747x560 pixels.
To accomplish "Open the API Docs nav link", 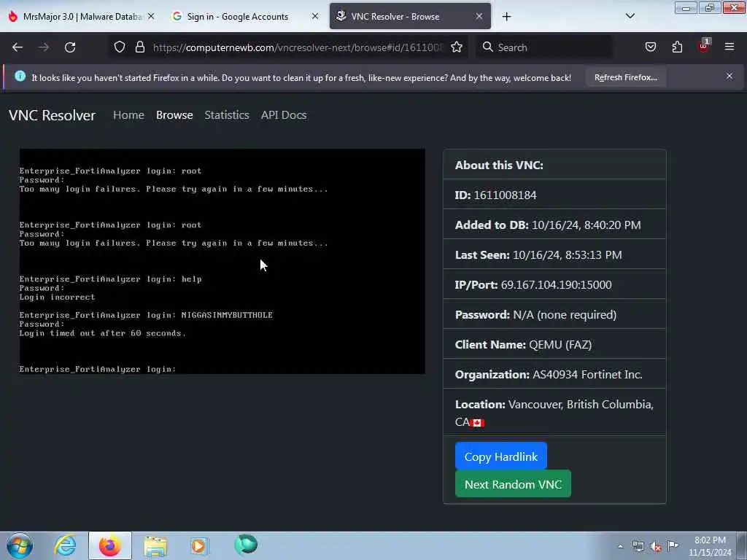I will (x=284, y=115).
